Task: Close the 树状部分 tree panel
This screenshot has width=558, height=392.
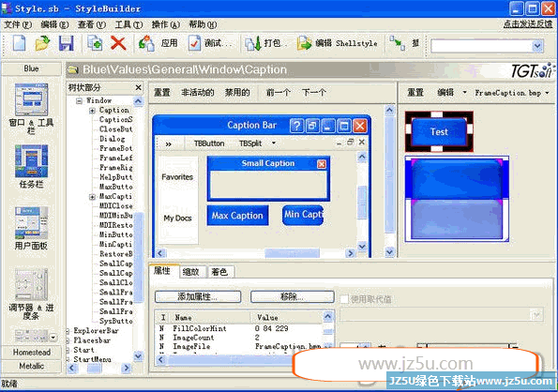Action: pyautogui.click(x=139, y=87)
